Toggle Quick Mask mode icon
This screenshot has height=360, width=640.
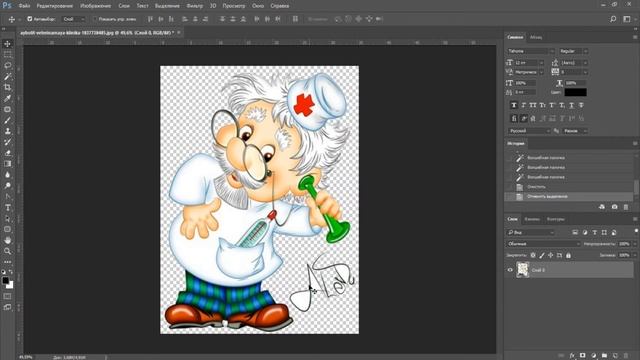[x=7, y=296]
